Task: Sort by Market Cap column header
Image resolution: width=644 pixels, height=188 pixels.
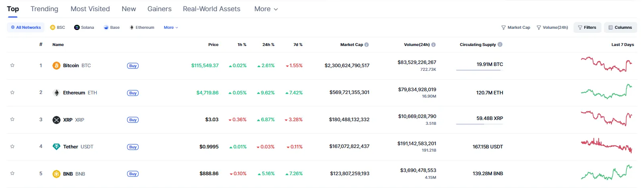Action: (351, 45)
